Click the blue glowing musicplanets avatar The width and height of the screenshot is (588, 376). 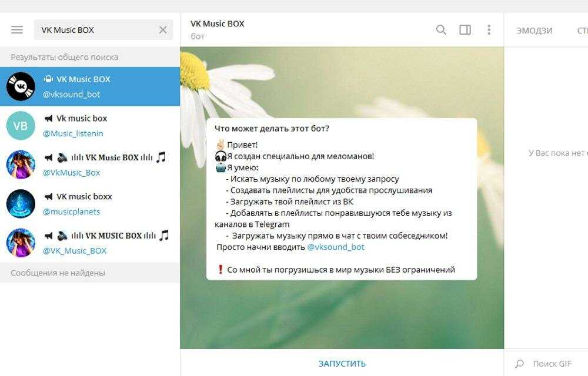coord(21,204)
